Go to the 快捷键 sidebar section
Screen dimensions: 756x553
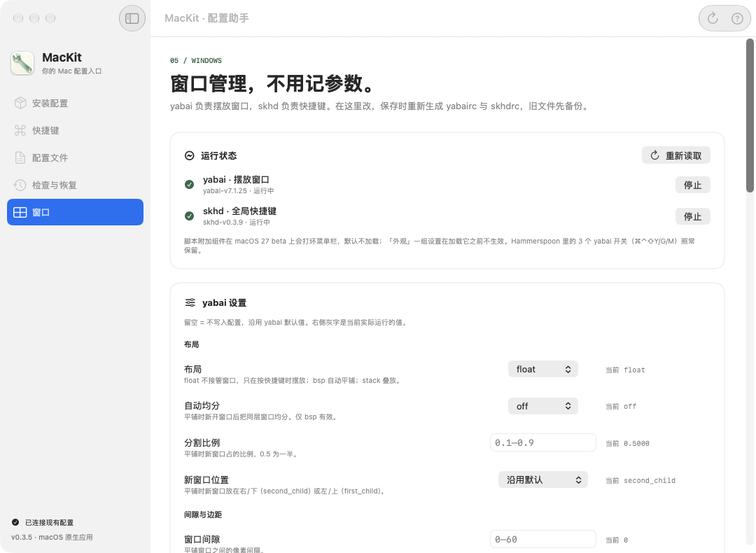[75, 130]
